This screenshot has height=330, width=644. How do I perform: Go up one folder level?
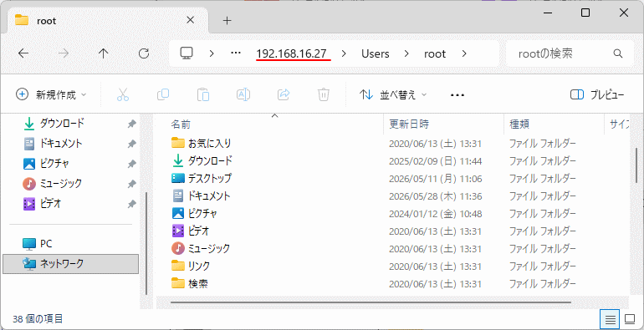[x=103, y=53]
